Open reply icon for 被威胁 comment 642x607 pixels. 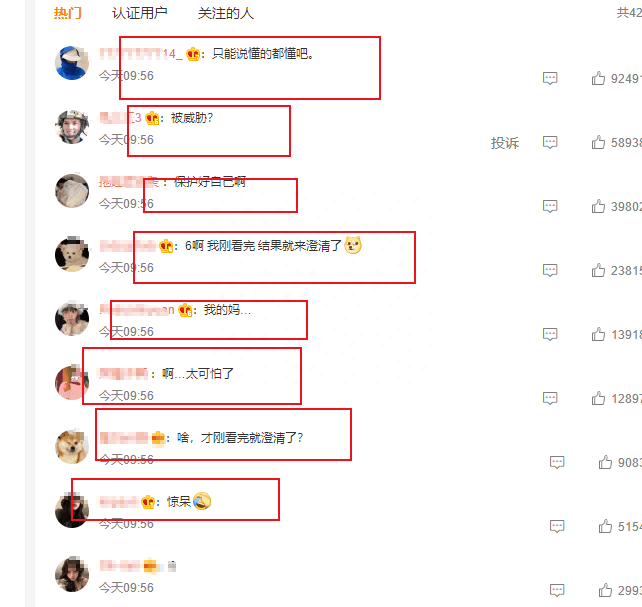pos(550,142)
